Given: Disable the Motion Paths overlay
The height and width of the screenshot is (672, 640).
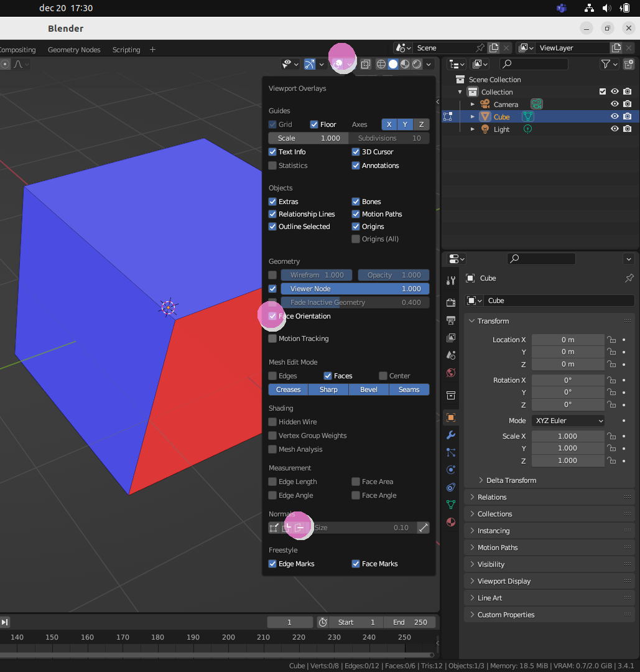Looking at the screenshot, I should pos(356,214).
